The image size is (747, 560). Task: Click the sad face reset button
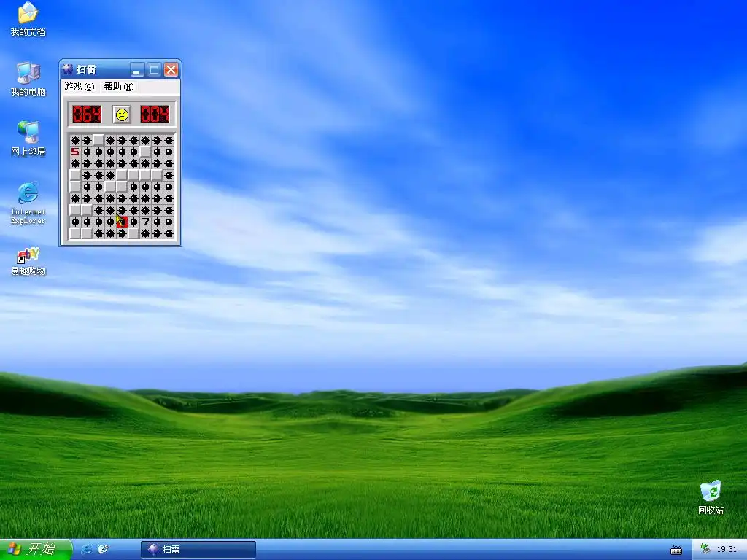[122, 114]
